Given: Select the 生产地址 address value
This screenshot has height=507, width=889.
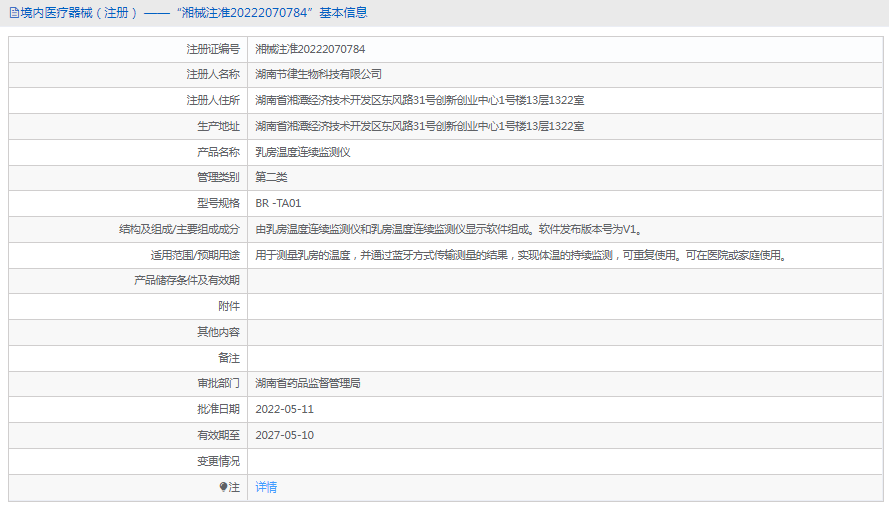Looking at the screenshot, I should (x=420, y=126).
